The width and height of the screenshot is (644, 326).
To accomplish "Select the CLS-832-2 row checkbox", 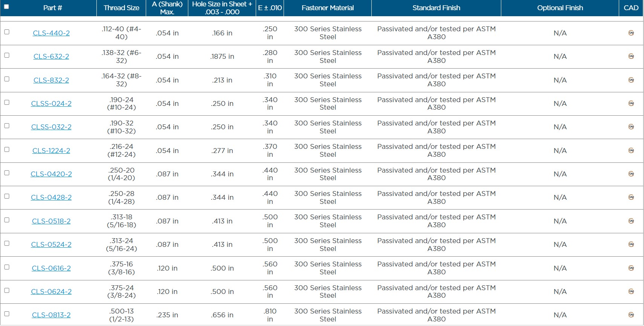I will (x=7, y=79).
